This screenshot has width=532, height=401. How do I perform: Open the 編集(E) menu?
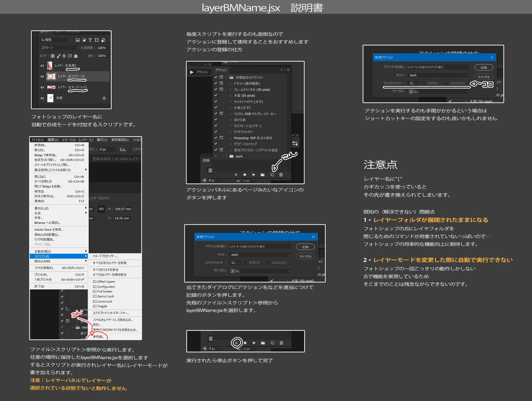click(53, 140)
